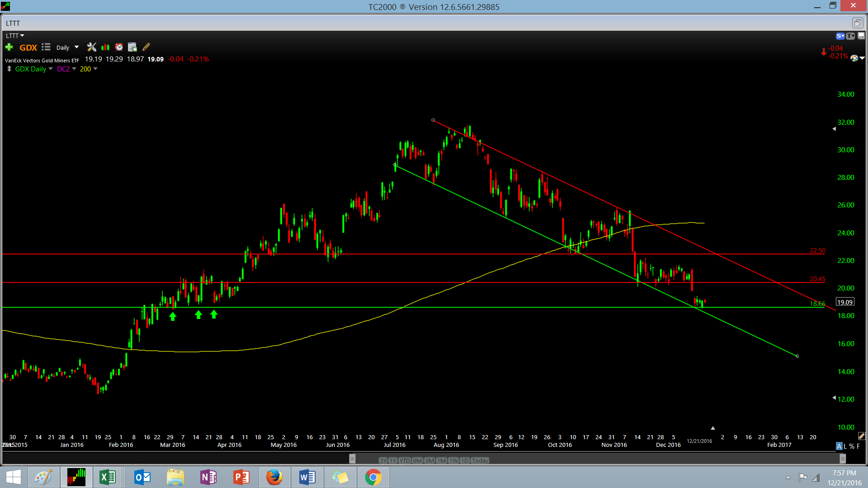This screenshot has width=868, height=488.
Task: Open File Explorer from the taskbar
Action: pyautogui.click(x=175, y=477)
